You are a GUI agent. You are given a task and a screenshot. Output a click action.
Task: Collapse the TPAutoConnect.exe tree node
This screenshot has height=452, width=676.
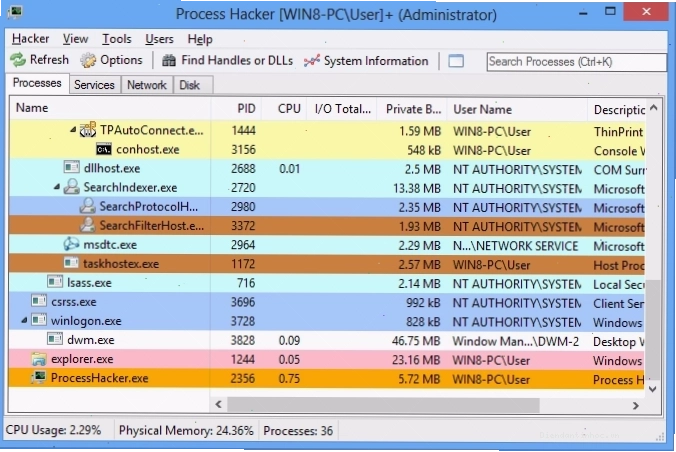(x=73, y=129)
